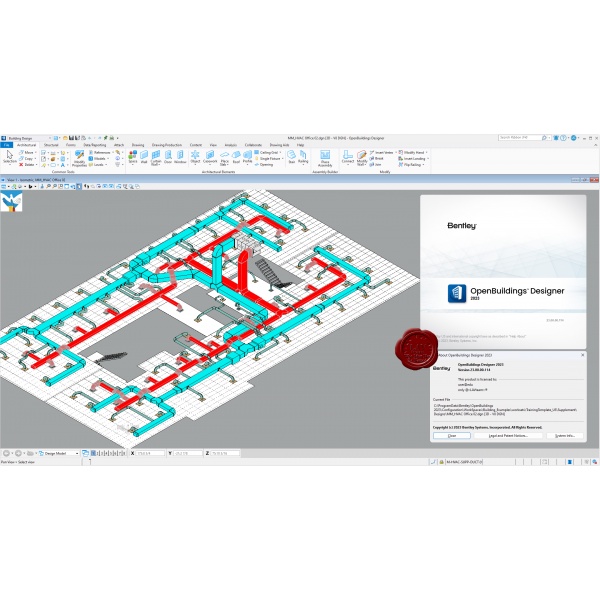The height and width of the screenshot is (600, 600).
Task: Click the Flip Railing tool
Action: (409, 165)
